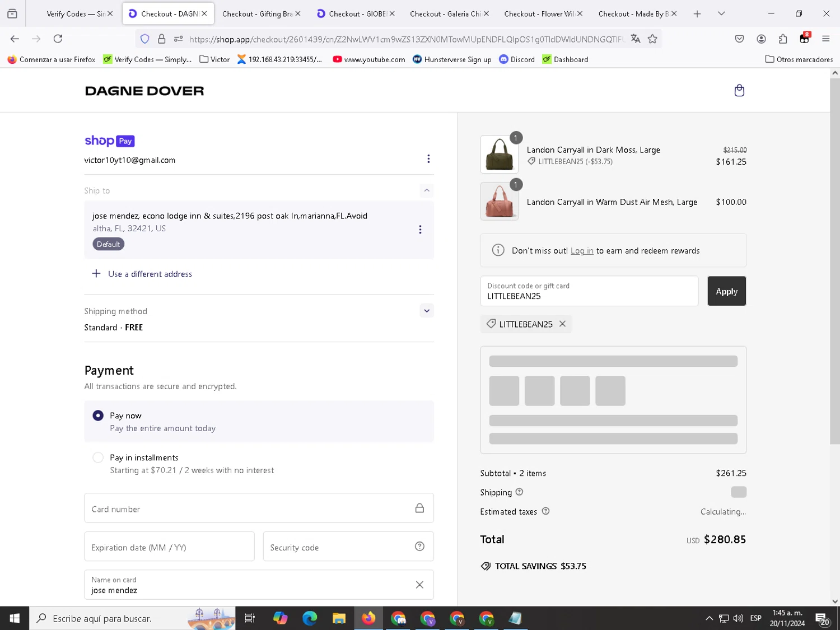Switch to the Verify Codes tab
840x630 pixels.
coord(75,13)
